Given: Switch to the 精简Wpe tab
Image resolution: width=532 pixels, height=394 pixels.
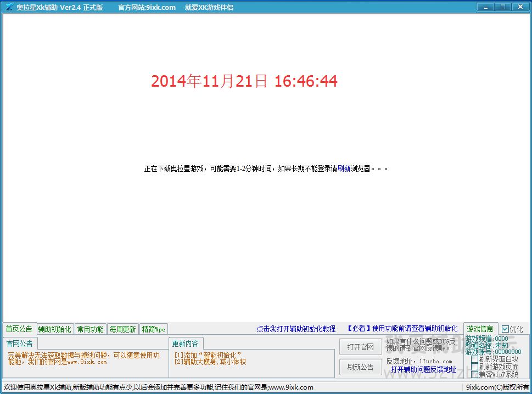Looking at the screenshot, I should pos(153,329).
